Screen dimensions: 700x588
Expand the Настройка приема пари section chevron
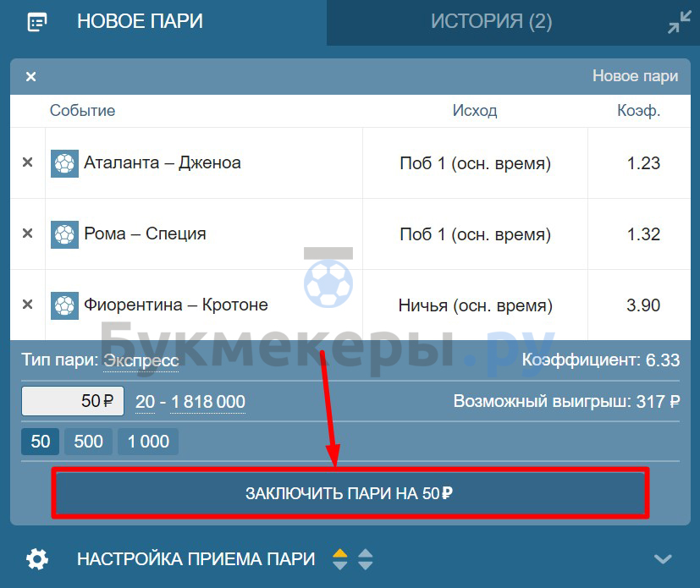[x=663, y=559]
